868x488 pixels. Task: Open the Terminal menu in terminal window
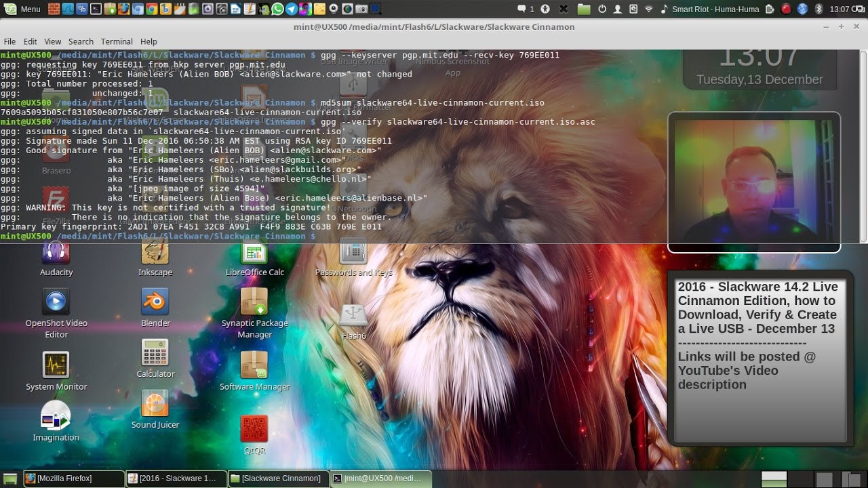pyautogui.click(x=117, y=41)
